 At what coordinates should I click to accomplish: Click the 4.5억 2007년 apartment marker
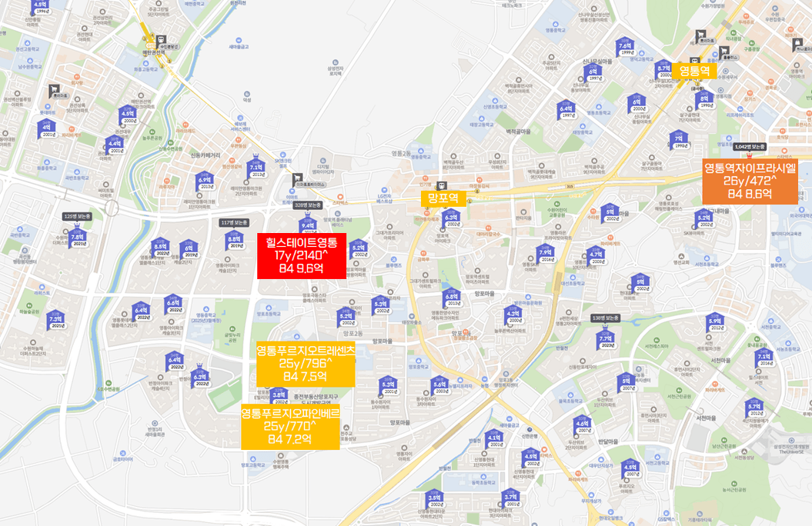[x=630, y=469]
